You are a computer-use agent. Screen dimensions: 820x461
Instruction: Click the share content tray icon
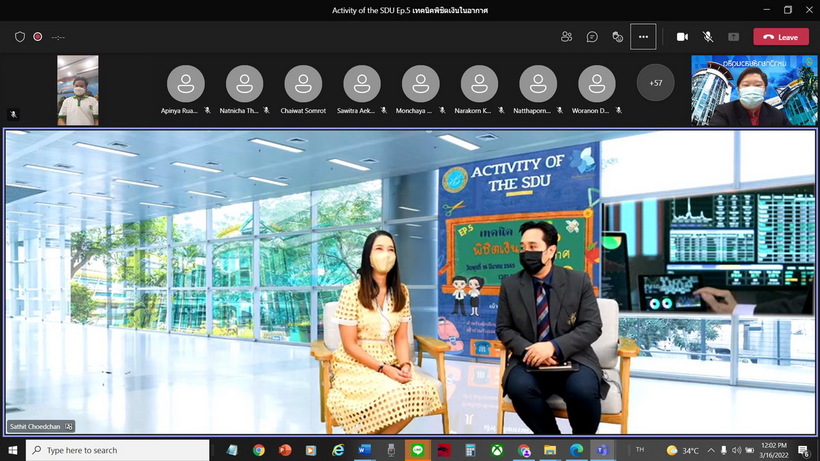pos(733,37)
